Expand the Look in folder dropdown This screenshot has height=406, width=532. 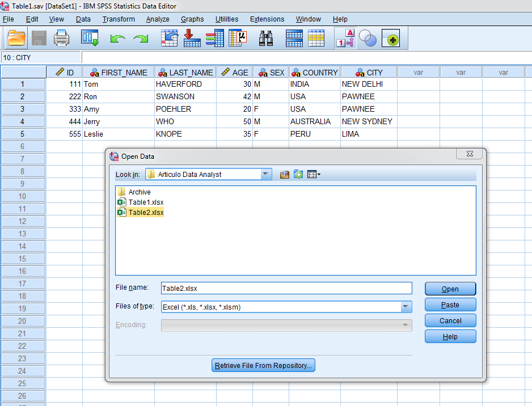point(265,174)
